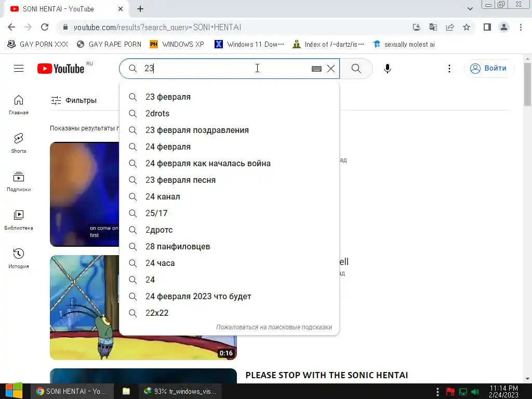Click the volume speaker tray icon
This screenshot has width=532, height=399.
point(475,392)
